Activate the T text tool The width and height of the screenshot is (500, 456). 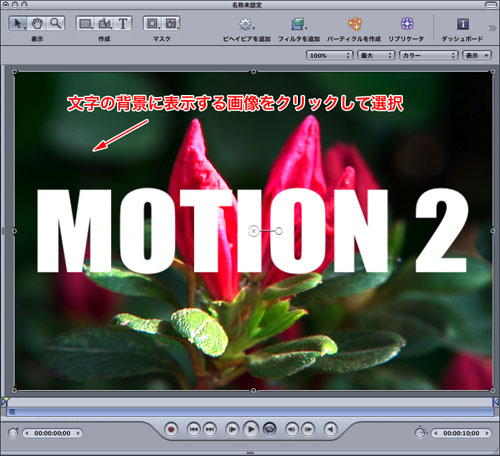(x=123, y=23)
